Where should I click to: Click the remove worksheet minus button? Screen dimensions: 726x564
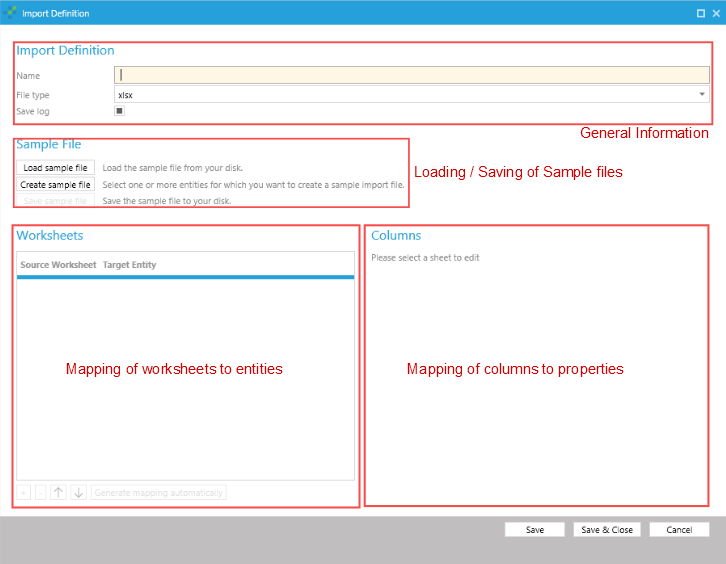tap(41, 492)
